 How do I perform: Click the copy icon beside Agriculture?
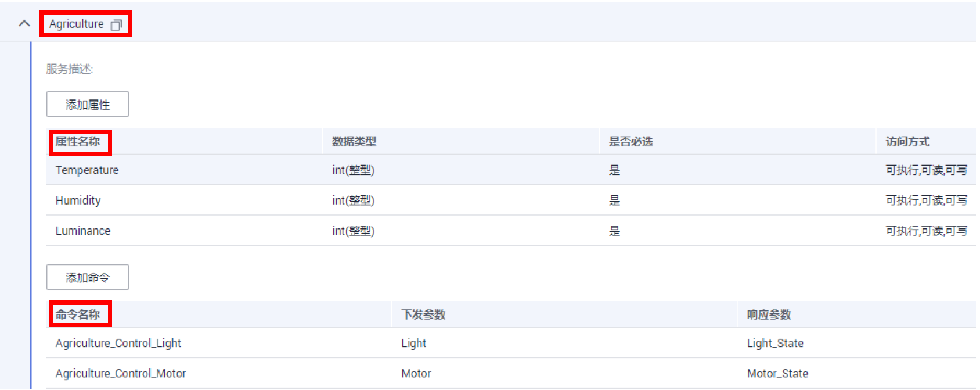point(116,24)
